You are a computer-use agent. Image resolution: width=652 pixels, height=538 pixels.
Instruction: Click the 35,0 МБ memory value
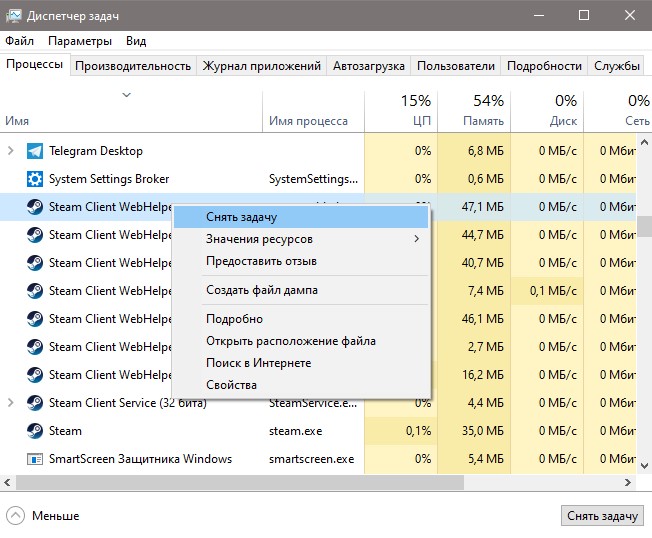click(483, 431)
